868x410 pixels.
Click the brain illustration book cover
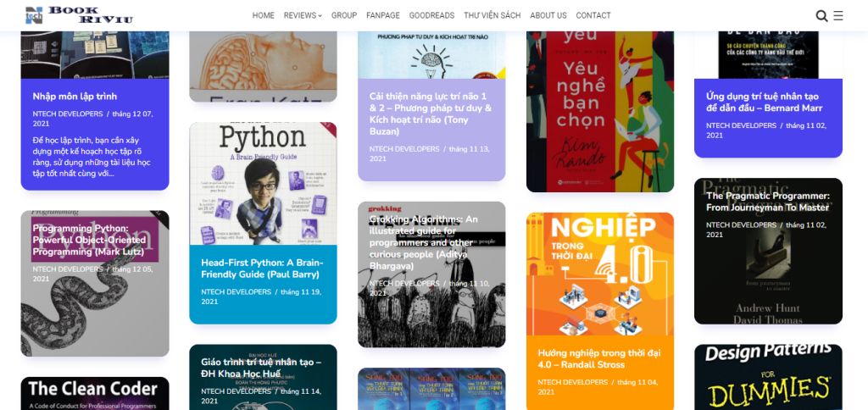(x=263, y=66)
